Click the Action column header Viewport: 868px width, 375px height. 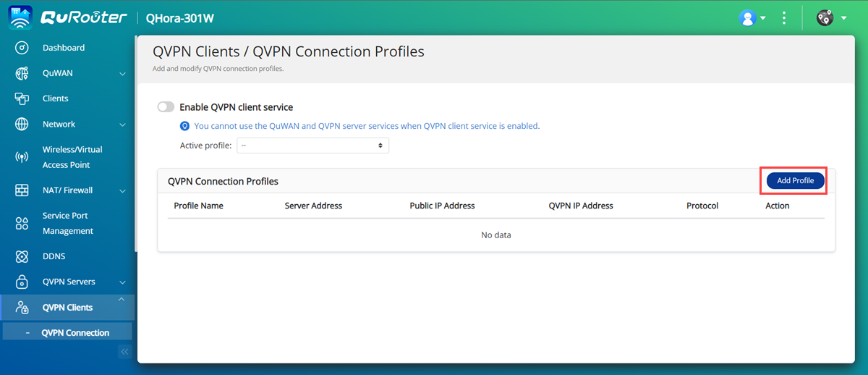click(778, 206)
